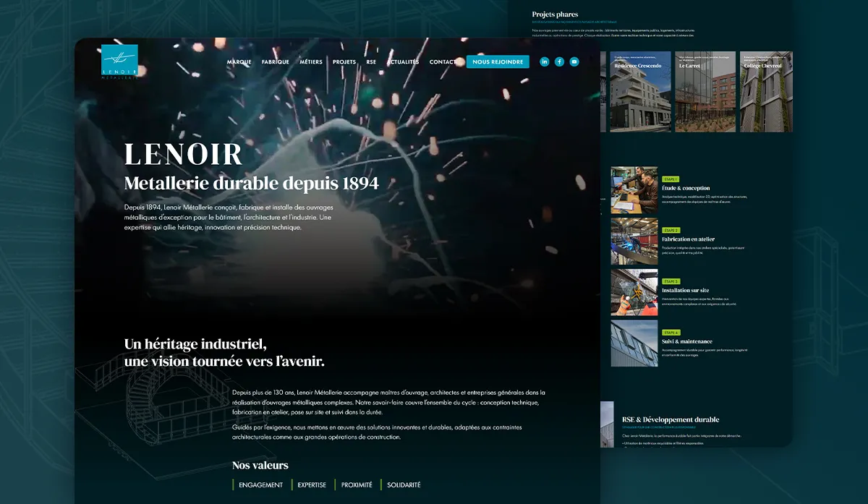Click the NOUS REJOINDRE button
The width and height of the screenshot is (868, 504).
point(497,62)
